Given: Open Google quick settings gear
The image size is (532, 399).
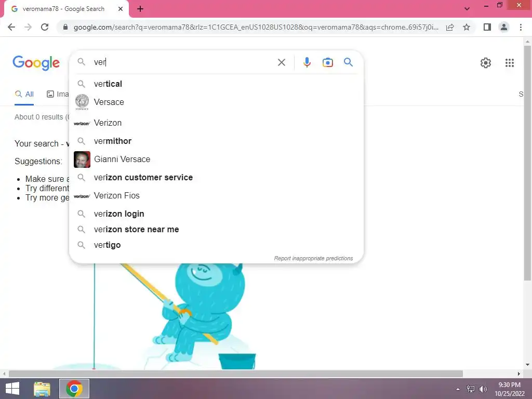Looking at the screenshot, I should click(x=486, y=63).
